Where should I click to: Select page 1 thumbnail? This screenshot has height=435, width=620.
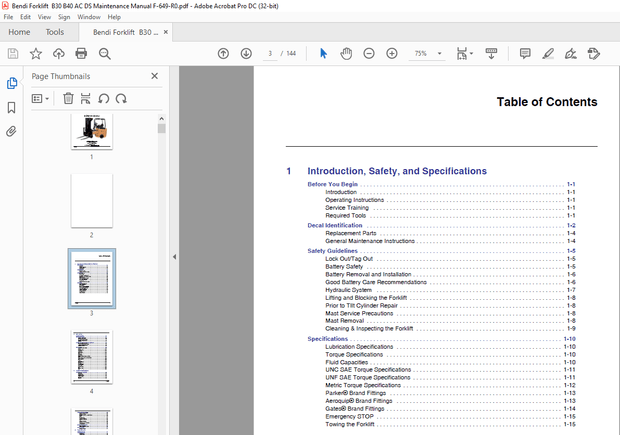tap(92, 132)
